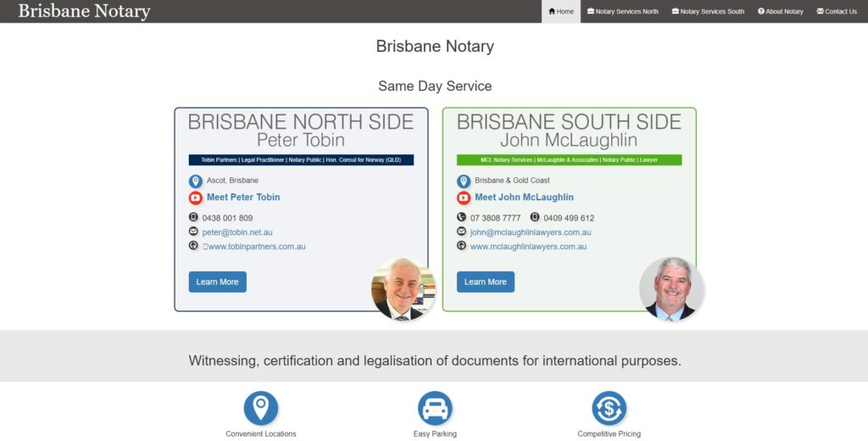
Task: Click the Ascot, Brisbane location text
Action: (232, 181)
